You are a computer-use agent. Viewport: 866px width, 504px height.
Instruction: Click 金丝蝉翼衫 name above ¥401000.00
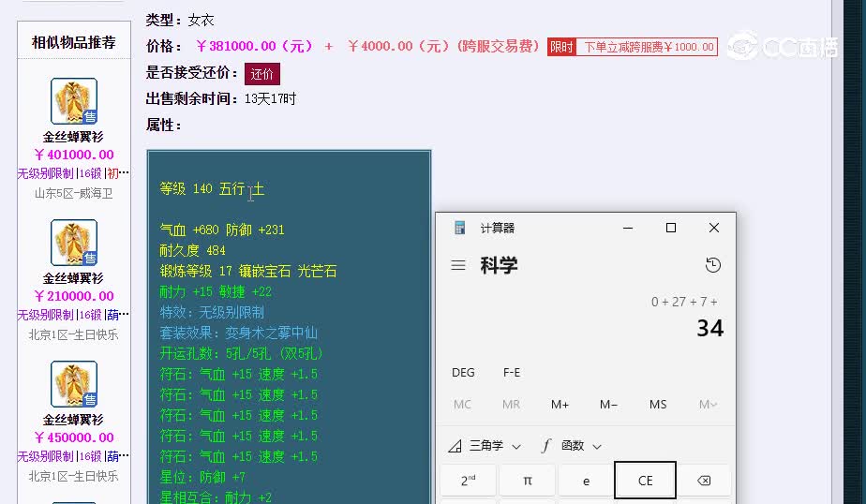tap(73, 137)
